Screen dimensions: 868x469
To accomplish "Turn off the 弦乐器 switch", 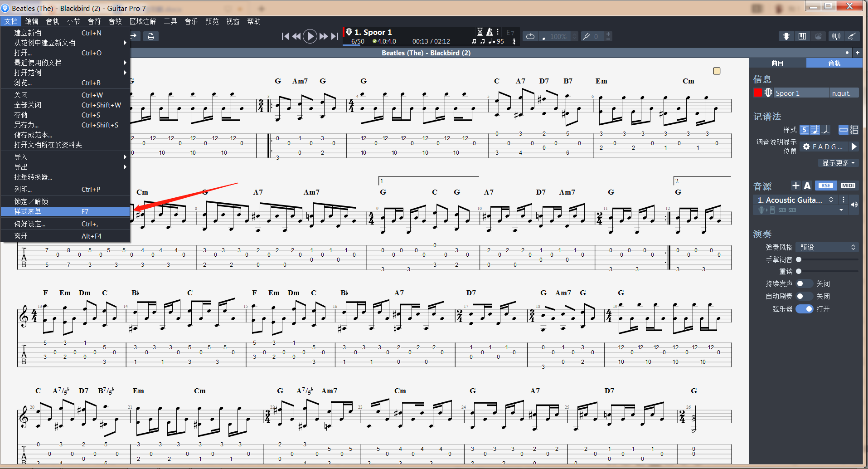I will tap(805, 309).
